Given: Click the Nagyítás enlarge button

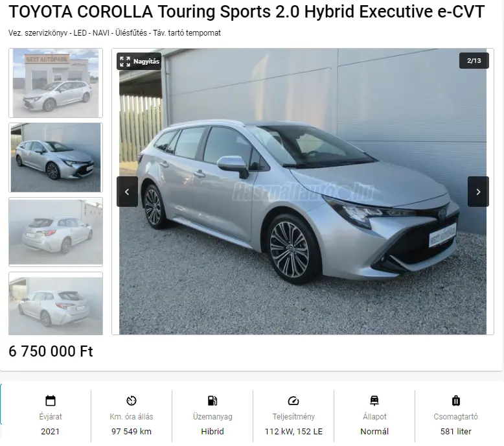Looking at the screenshot, I should [x=139, y=61].
